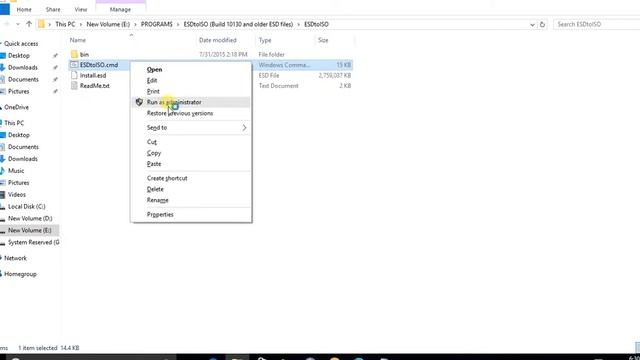Select This PC in navigation pane
Image resolution: width=640 pixels, height=360 pixels.
[14, 123]
